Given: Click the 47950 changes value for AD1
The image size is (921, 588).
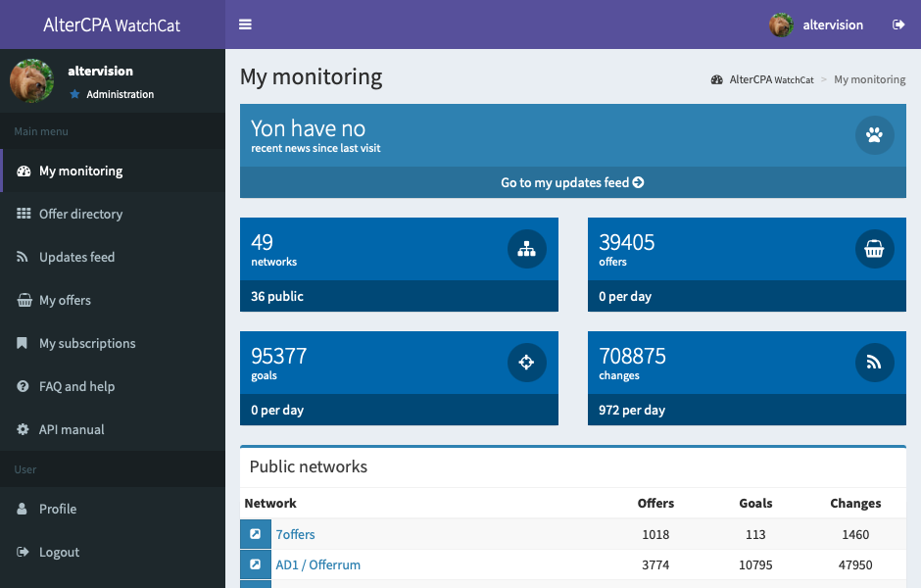Looking at the screenshot, I should [x=855, y=565].
